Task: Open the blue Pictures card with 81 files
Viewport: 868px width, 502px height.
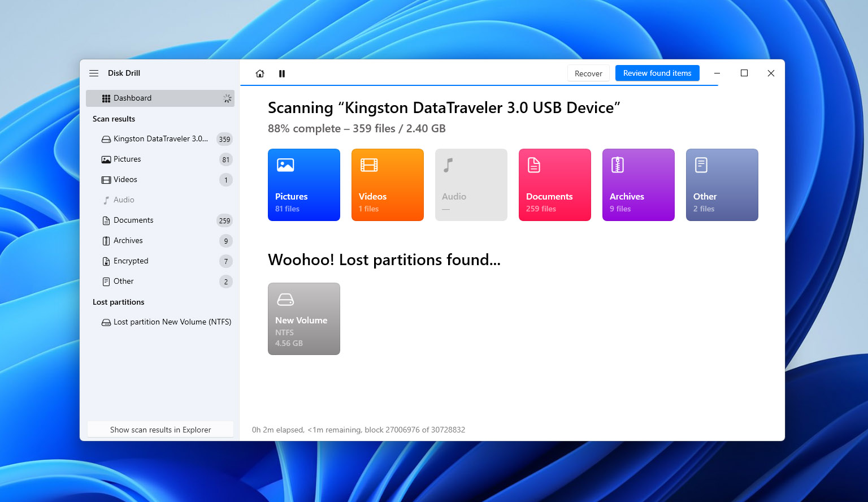Action: (x=304, y=185)
